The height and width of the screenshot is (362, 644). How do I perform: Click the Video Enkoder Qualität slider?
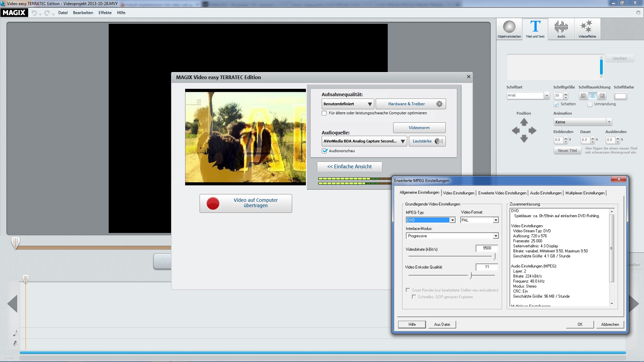pos(471,276)
